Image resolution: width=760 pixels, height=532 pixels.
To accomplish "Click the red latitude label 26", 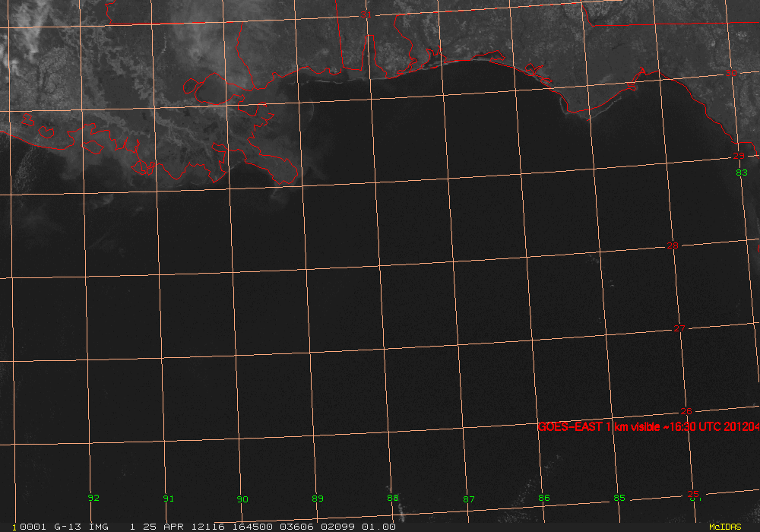I will coord(686,411).
